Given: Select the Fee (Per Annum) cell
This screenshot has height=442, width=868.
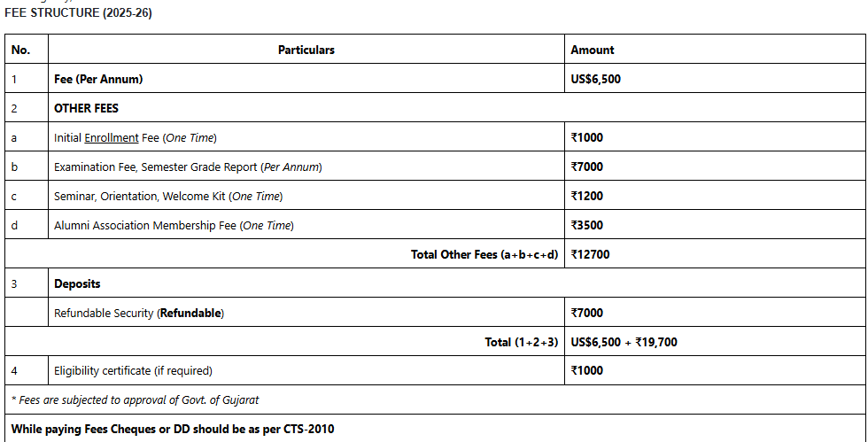Looking at the screenshot, I should [x=98, y=79].
